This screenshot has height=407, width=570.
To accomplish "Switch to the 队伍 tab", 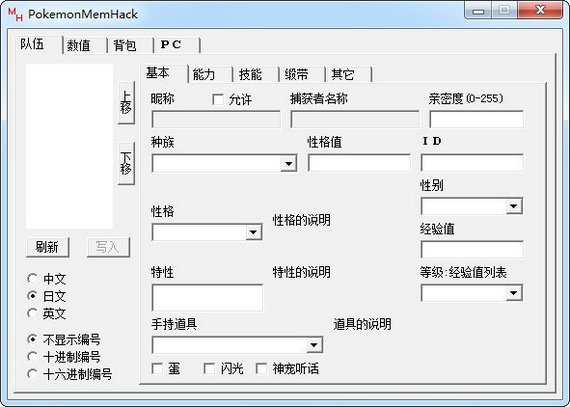I will pyautogui.click(x=40, y=44).
